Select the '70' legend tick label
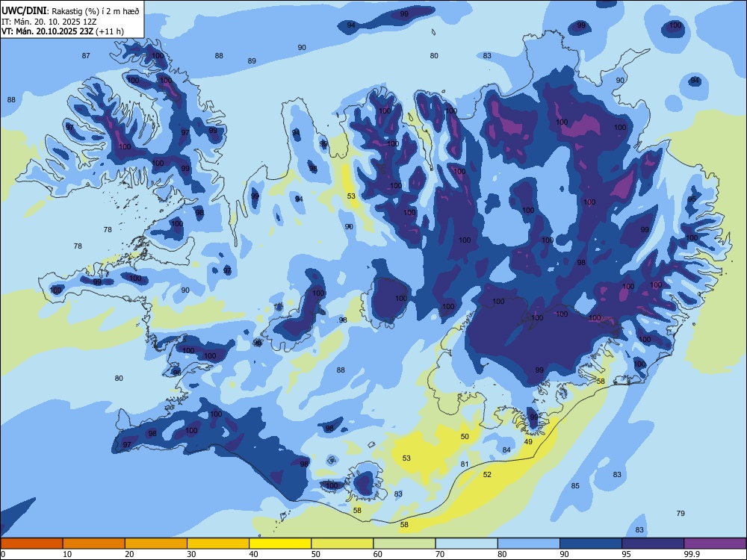747x560 pixels. coord(440,554)
